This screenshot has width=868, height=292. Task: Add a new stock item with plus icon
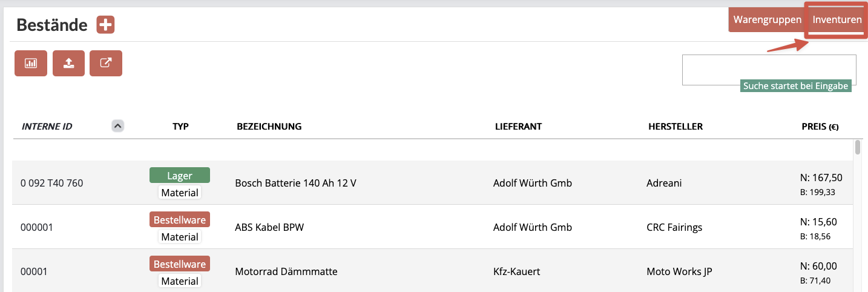pos(105,25)
